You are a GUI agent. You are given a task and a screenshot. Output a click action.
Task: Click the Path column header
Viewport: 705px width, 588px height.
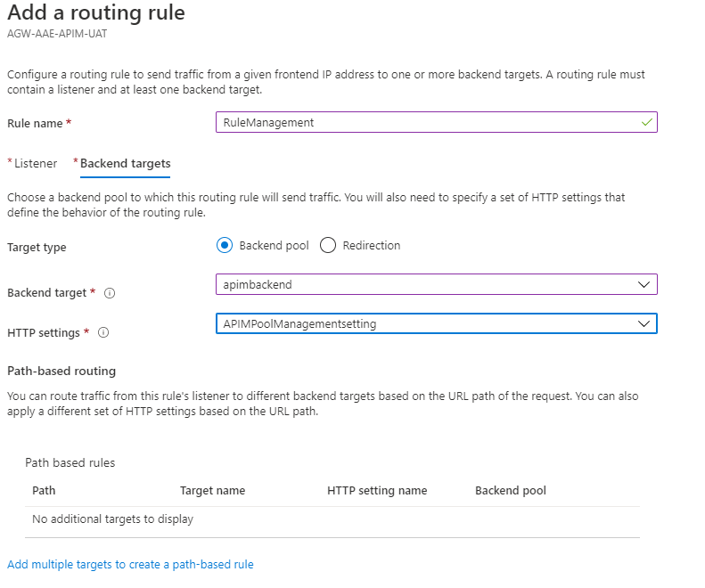(44, 490)
